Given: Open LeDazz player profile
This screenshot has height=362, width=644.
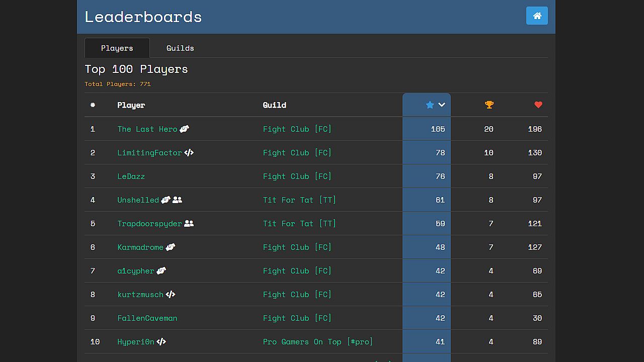Looking at the screenshot, I should click(131, 176).
